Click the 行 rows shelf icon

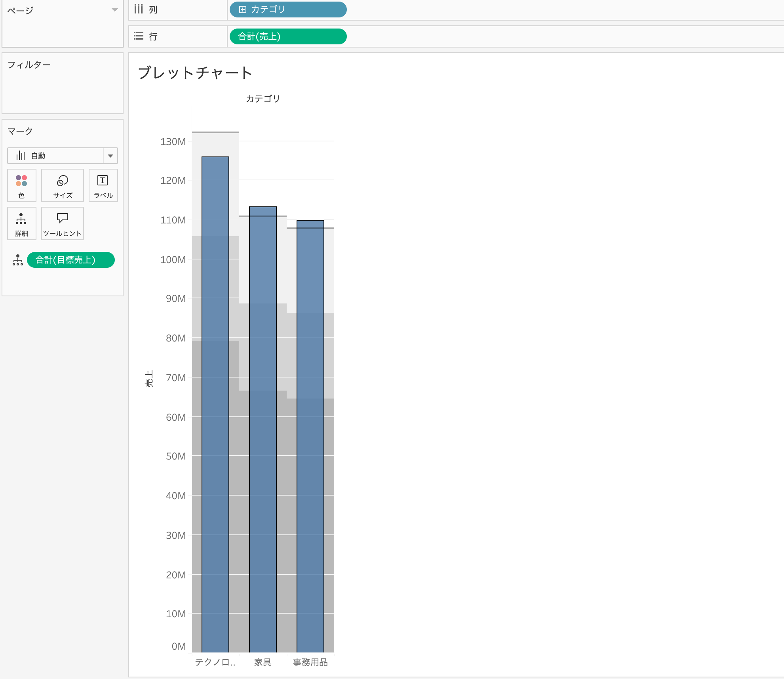[138, 36]
